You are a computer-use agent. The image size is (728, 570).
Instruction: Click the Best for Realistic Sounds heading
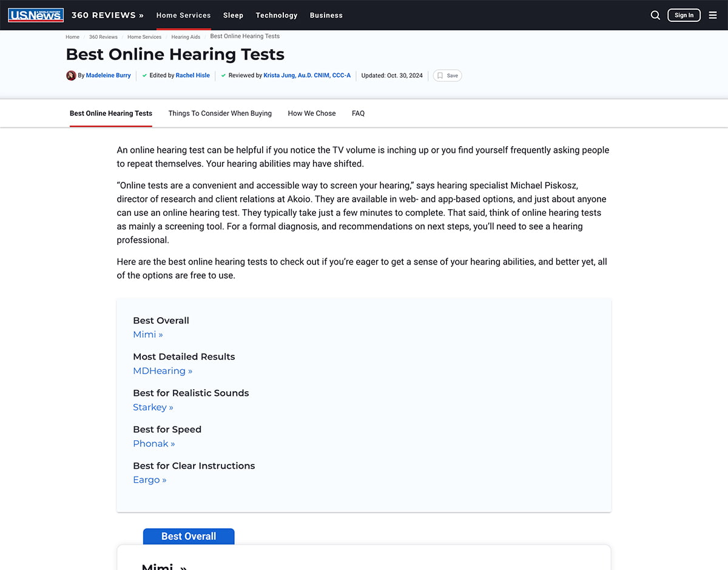[x=191, y=393]
